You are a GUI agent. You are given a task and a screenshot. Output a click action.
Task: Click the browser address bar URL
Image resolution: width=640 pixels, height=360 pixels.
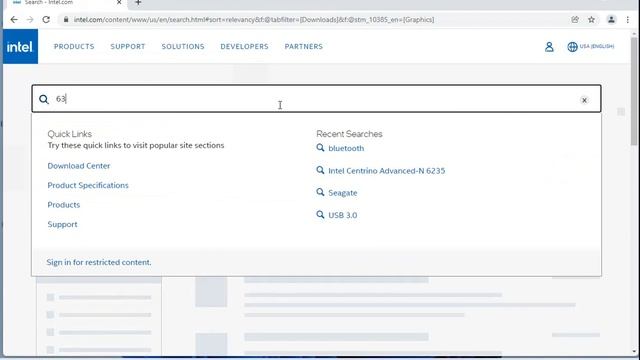click(x=254, y=20)
